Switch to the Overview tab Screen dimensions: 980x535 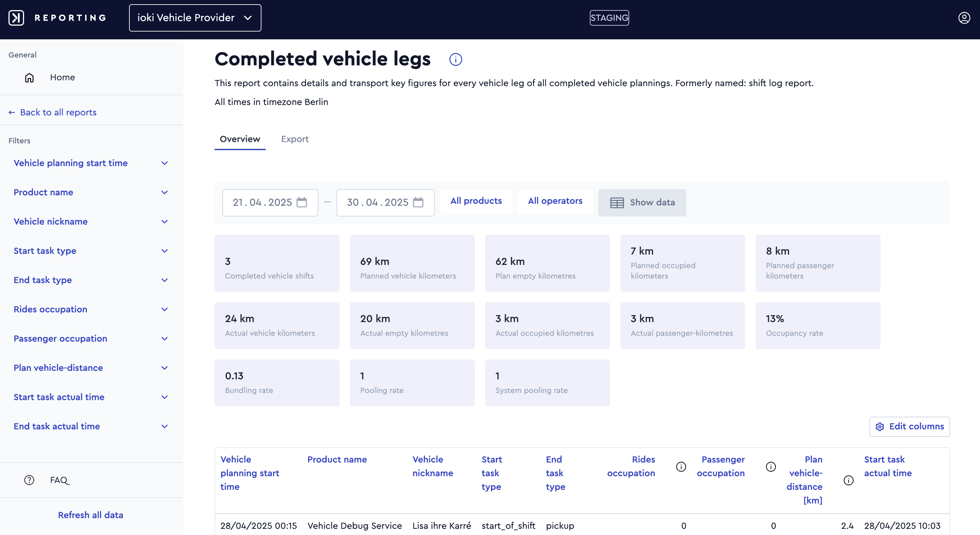[x=240, y=139]
